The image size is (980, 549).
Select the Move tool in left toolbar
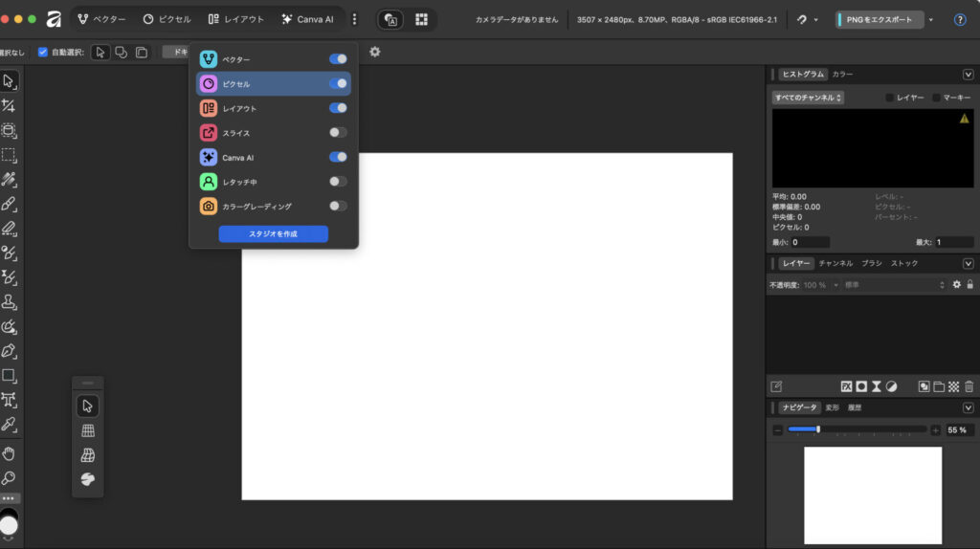[x=10, y=81]
